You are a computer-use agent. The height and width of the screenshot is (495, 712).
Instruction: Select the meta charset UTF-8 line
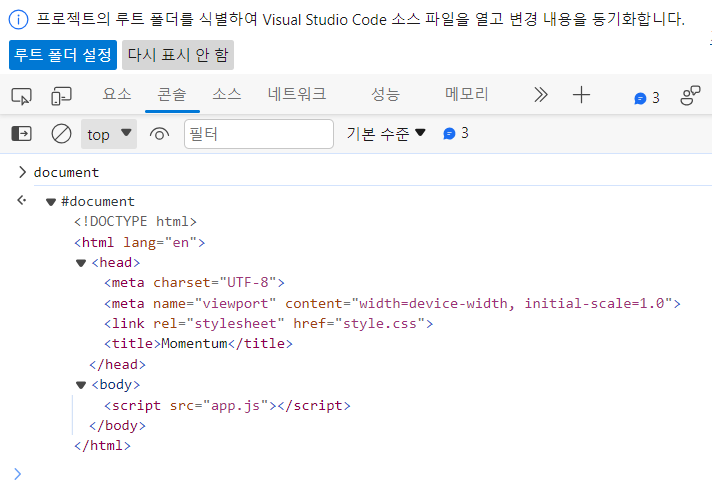pos(194,283)
